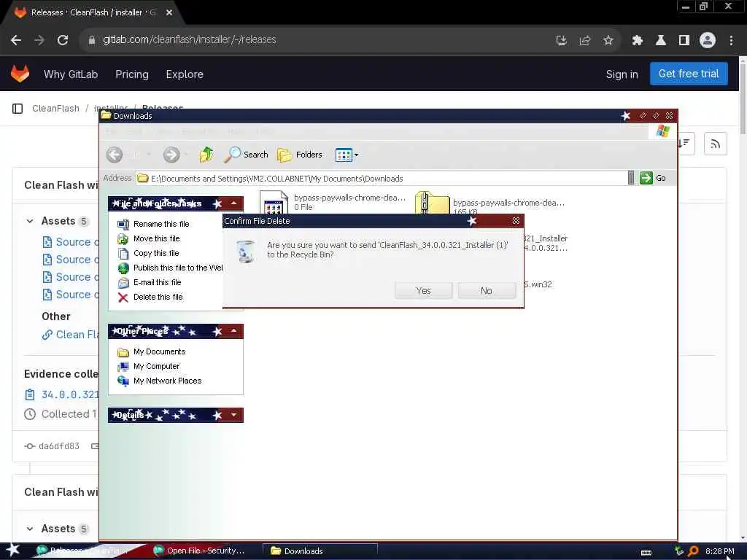Click the share page icon in Chrome

tap(585, 41)
